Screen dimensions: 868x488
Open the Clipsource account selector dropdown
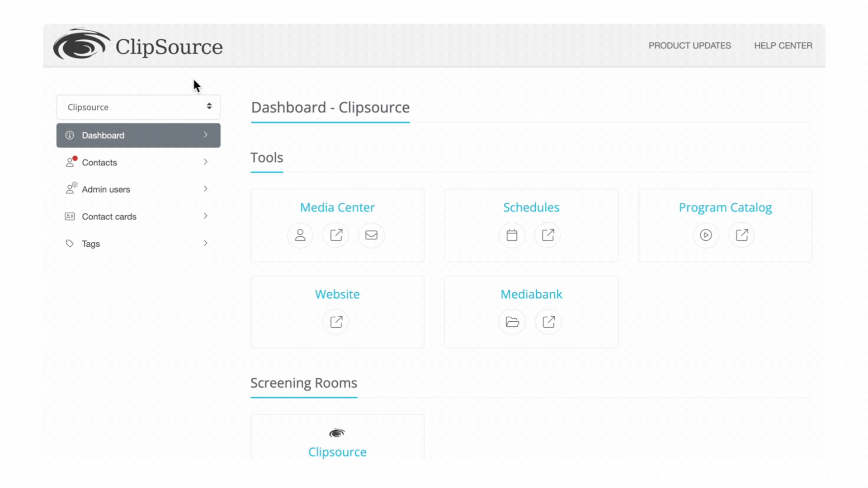[x=138, y=107]
